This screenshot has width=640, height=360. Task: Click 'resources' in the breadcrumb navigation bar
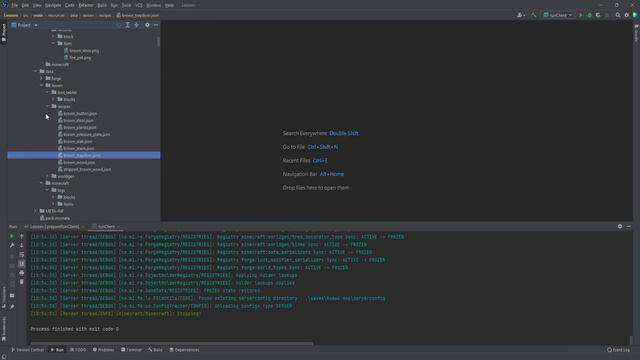point(56,16)
